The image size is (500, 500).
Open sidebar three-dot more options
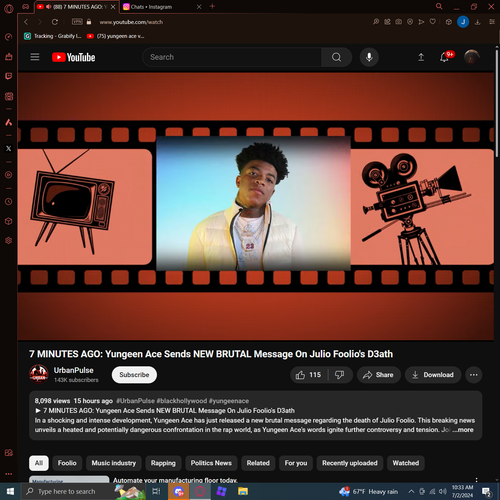(9, 474)
